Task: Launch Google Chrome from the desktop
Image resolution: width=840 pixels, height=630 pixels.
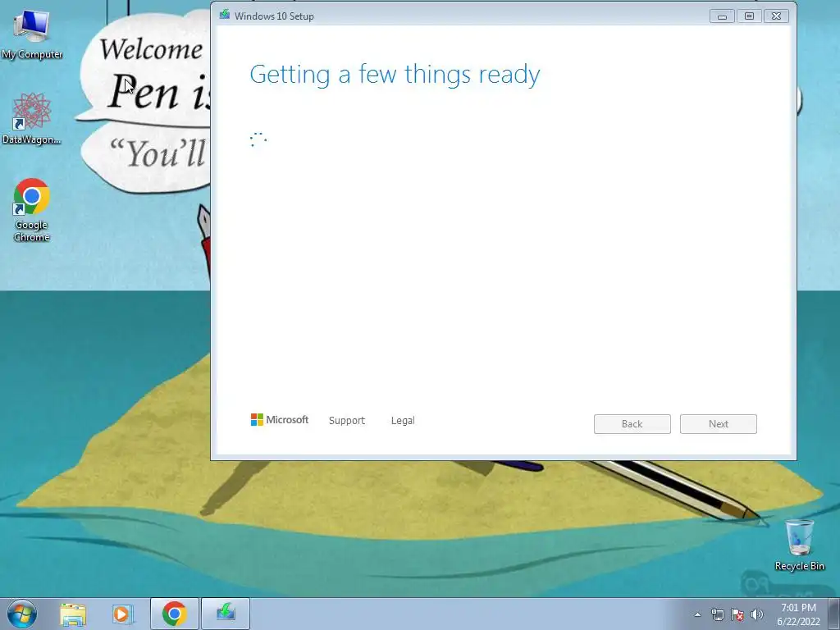Action: click(x=32, y=209)
